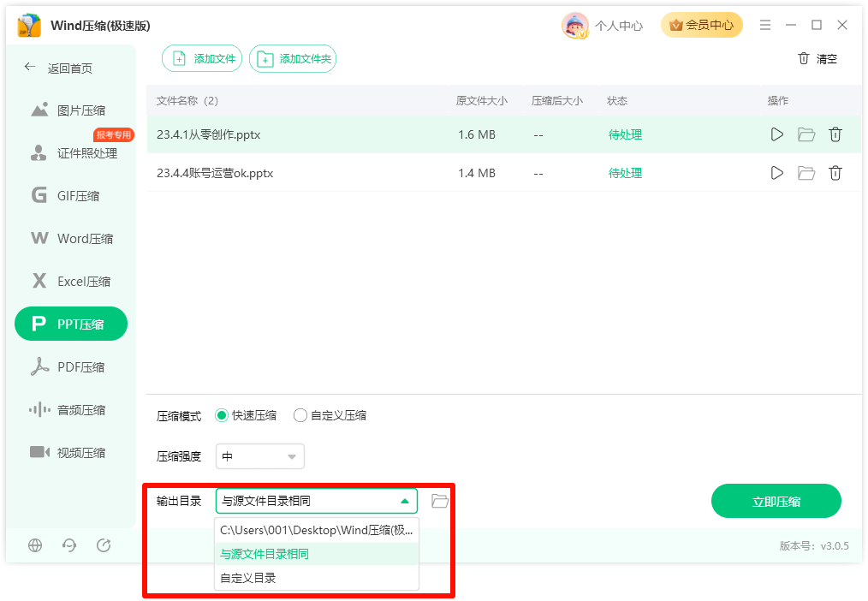
Task: Click the 文件名称 (2) column header
Action: (x=187, y=101)
